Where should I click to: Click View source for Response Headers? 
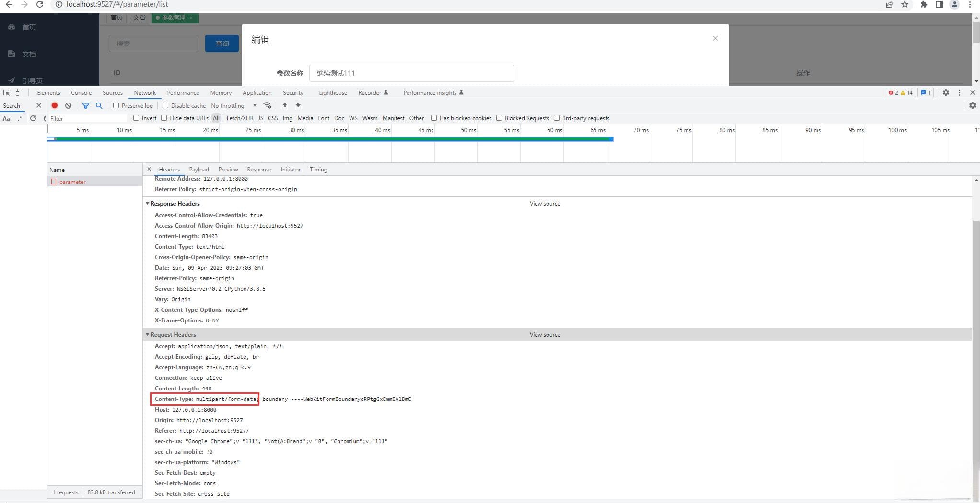(x=545, y=204)
